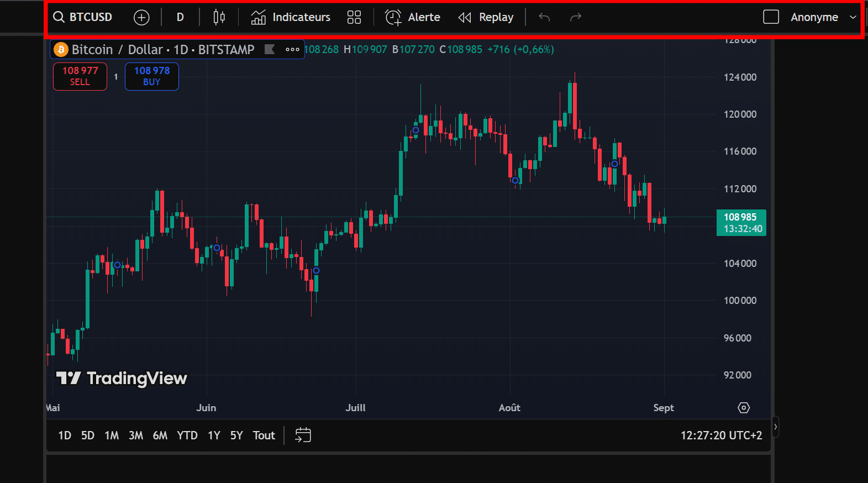
Task: Select the YTD date range tab
Action: 187,435
